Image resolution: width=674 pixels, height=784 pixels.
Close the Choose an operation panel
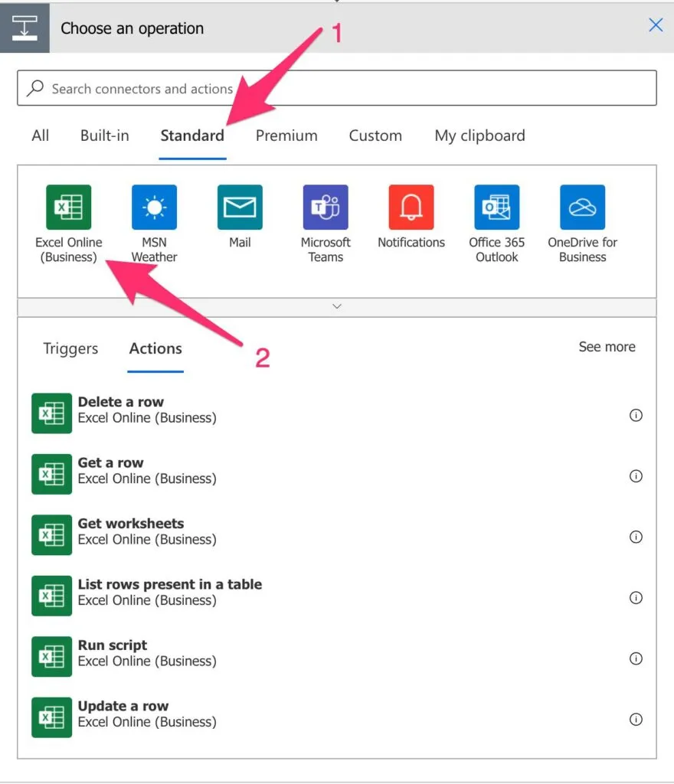[656, 25]
